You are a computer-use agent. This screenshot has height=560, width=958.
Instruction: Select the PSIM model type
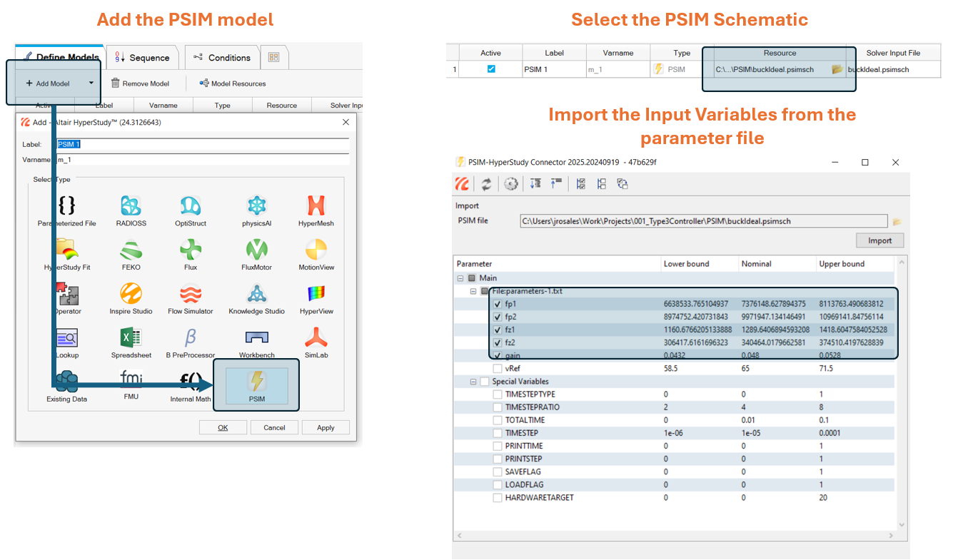tap(256, 386)
